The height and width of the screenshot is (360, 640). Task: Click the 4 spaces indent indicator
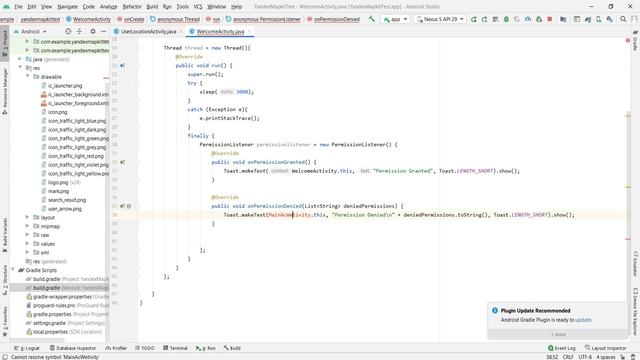pos(606,357)
